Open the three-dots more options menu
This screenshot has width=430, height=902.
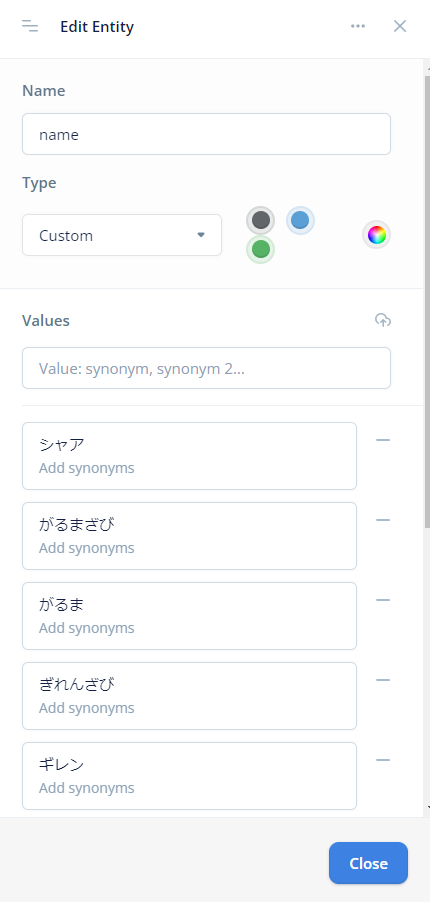(x=358, y=26)
